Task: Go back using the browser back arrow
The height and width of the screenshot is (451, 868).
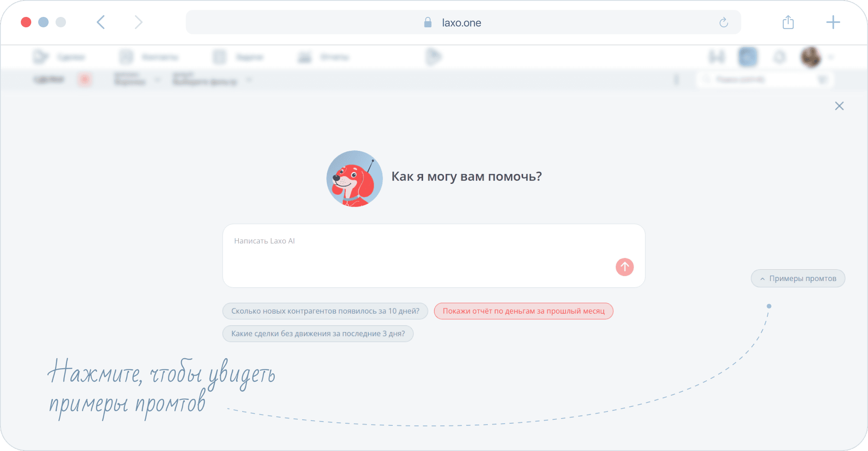Action: coord(101,22)
